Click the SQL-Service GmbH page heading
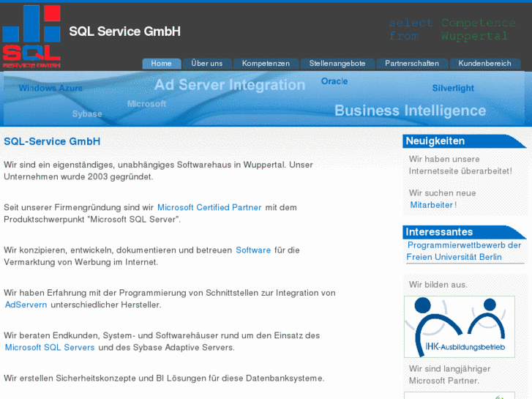This screenshot has height=399, width=532. pyautogui.click(x=52, y=141)
